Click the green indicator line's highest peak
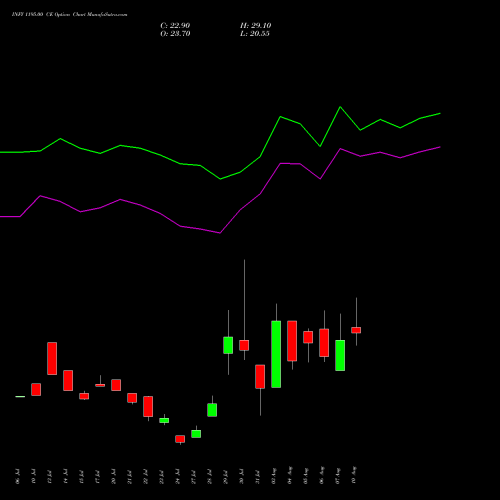 coord(340,107)
